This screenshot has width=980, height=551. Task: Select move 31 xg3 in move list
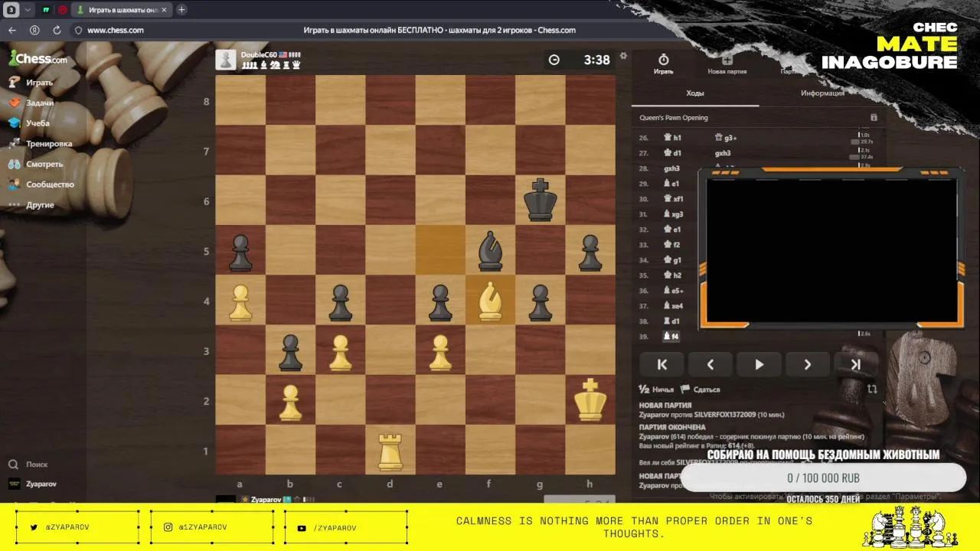[x=674, y=214]
